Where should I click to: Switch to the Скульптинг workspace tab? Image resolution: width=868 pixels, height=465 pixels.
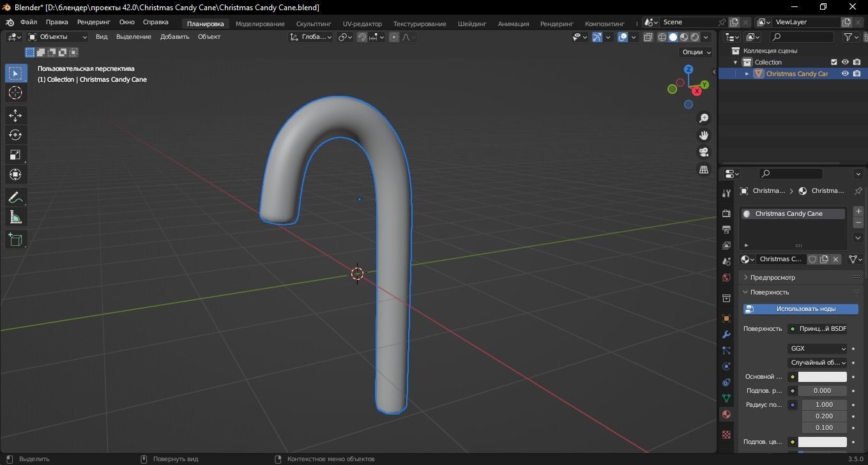pos(314,24)
